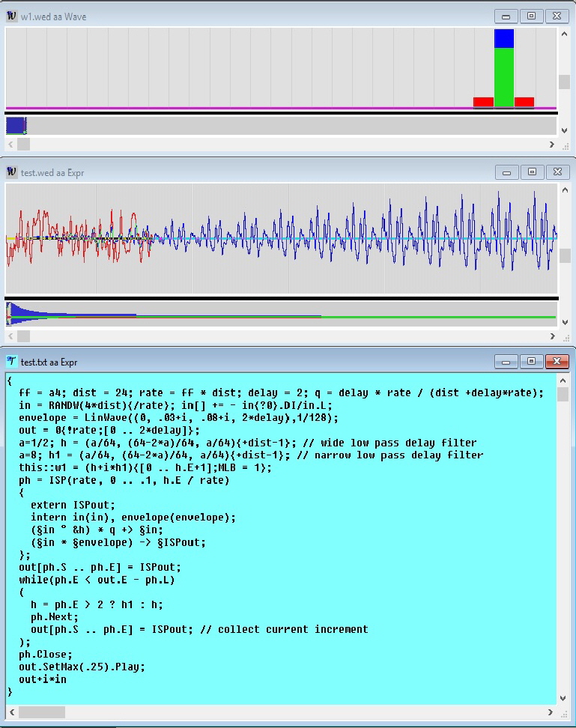Click right arrow of test.txt horizontal scrollbar
576x728 pixels.
(x=552, y=712)
